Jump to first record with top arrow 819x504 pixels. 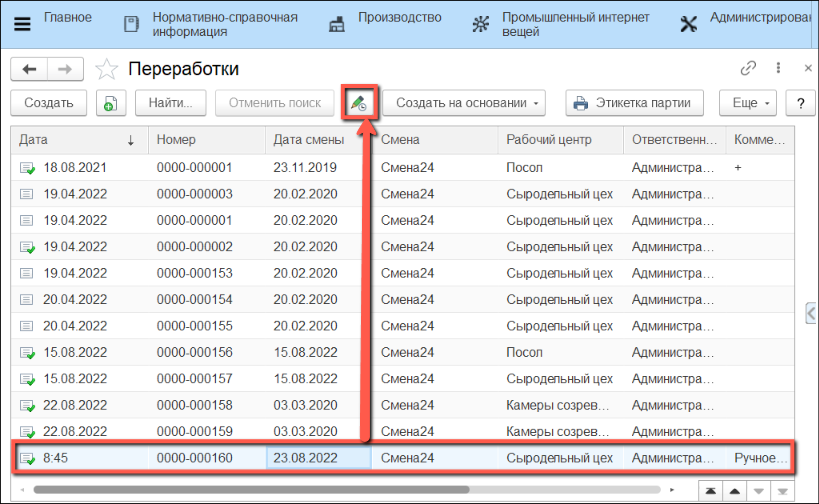708,489
